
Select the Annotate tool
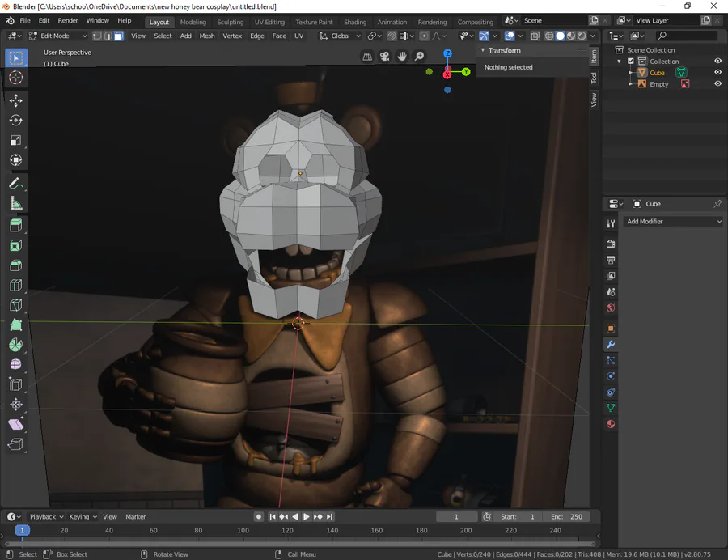click(x=16, y=184)
